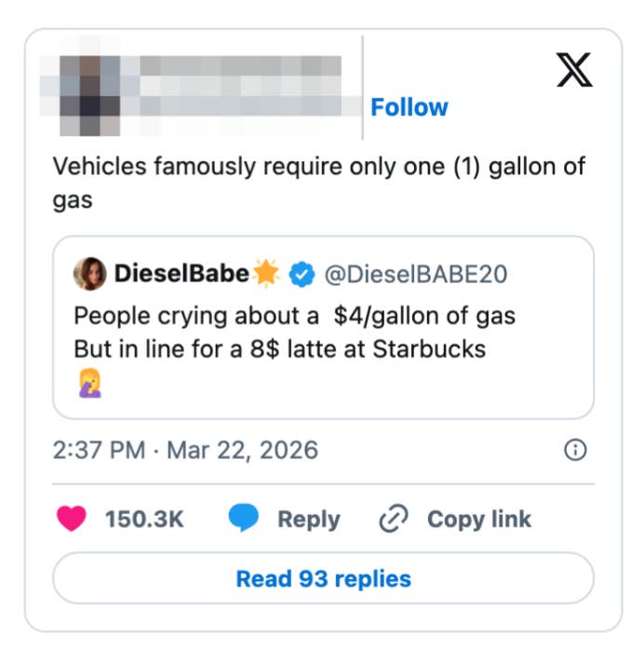Open the 2:37 PM · Mar 22, 2026 timestamp
The image size is (644, 663).
185,451
